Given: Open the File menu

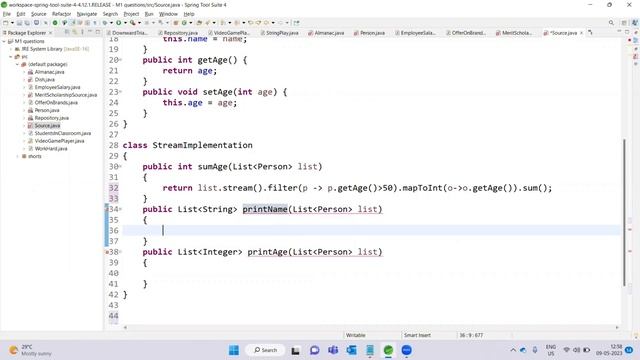Looking at the screenshot, I should click(x=7, y=14).
